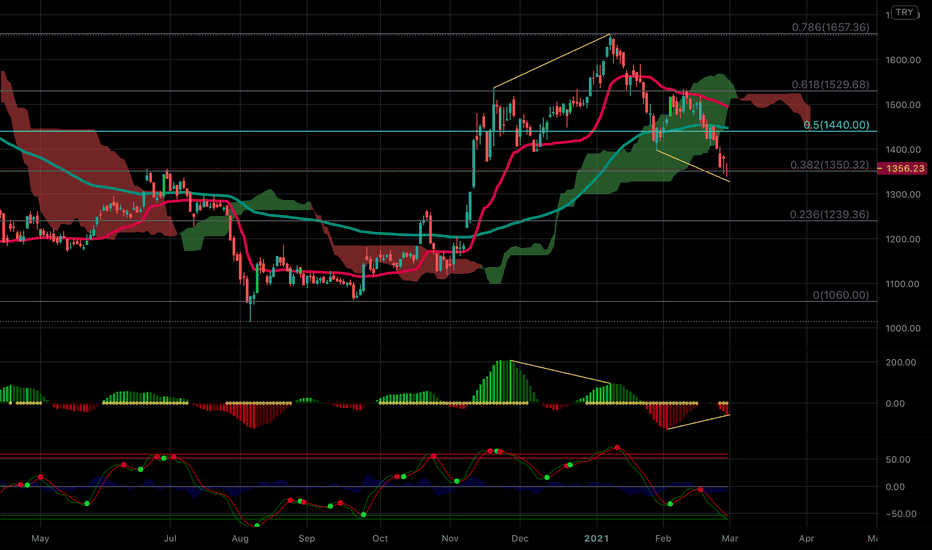Click the Apr label on the time axis

coord(806,539)
